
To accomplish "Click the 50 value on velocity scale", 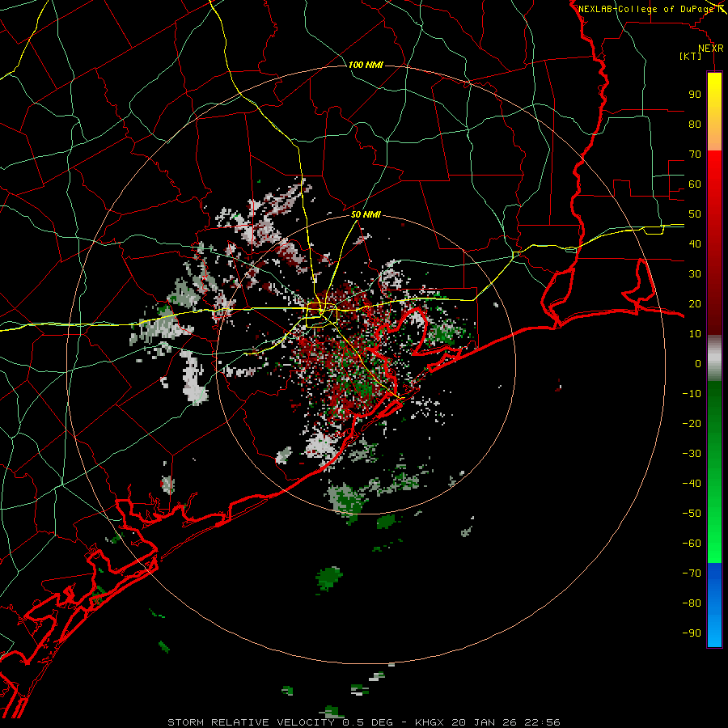I will 695,214.
